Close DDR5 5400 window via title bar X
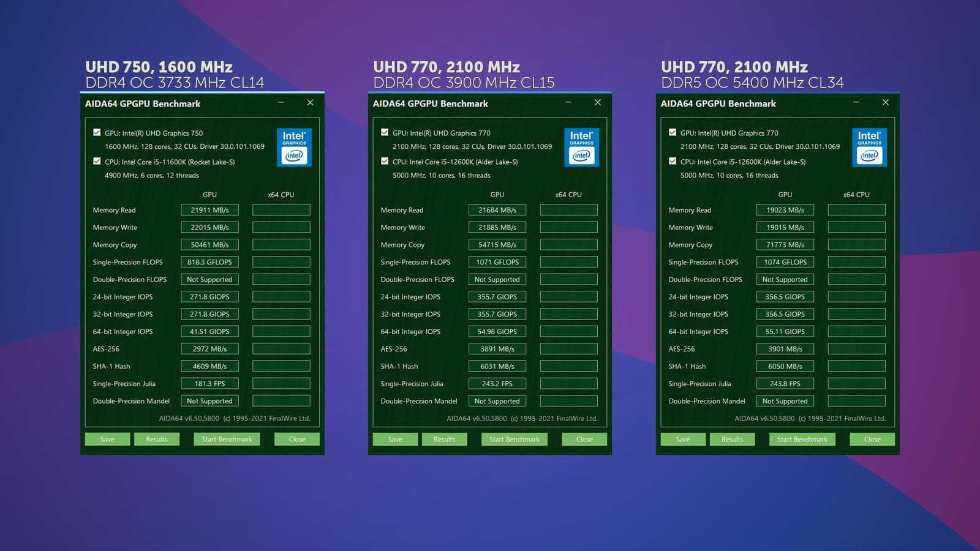The height and width of the screenshot is (551, 980). click(x=886, y=103)
